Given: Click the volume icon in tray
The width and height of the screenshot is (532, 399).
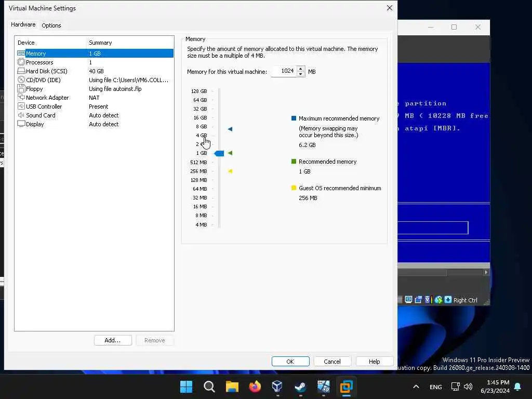Looking at the screenshot, I should pyautogui.click(x=468, y=387).
